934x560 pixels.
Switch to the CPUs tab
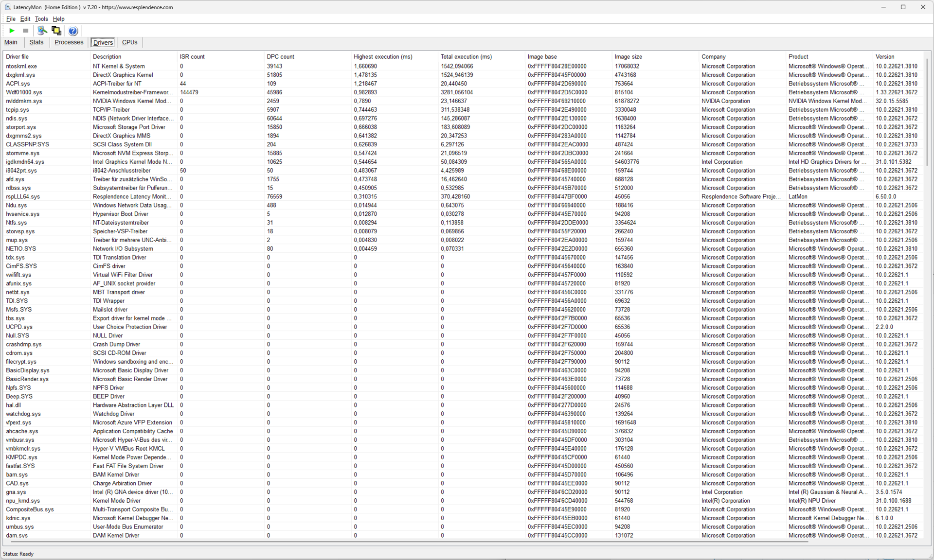pyautogui.click(x=129, y=42)
